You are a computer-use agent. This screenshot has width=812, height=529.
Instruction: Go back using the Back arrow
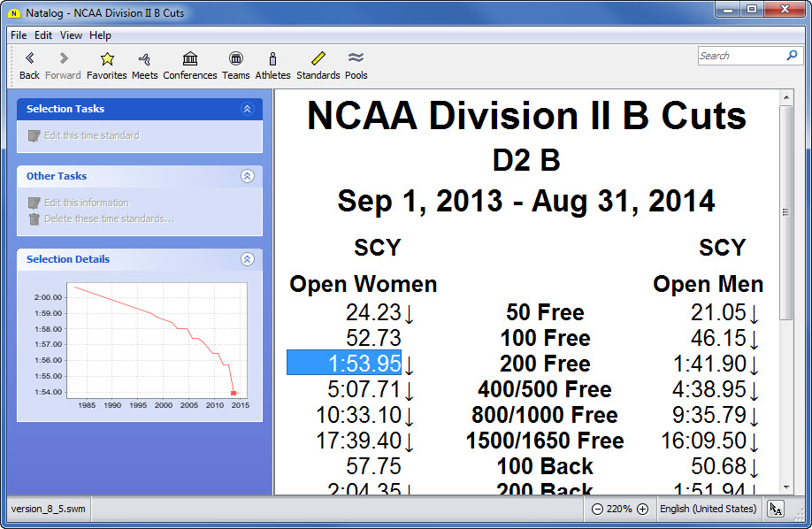(x=29, y=58)
